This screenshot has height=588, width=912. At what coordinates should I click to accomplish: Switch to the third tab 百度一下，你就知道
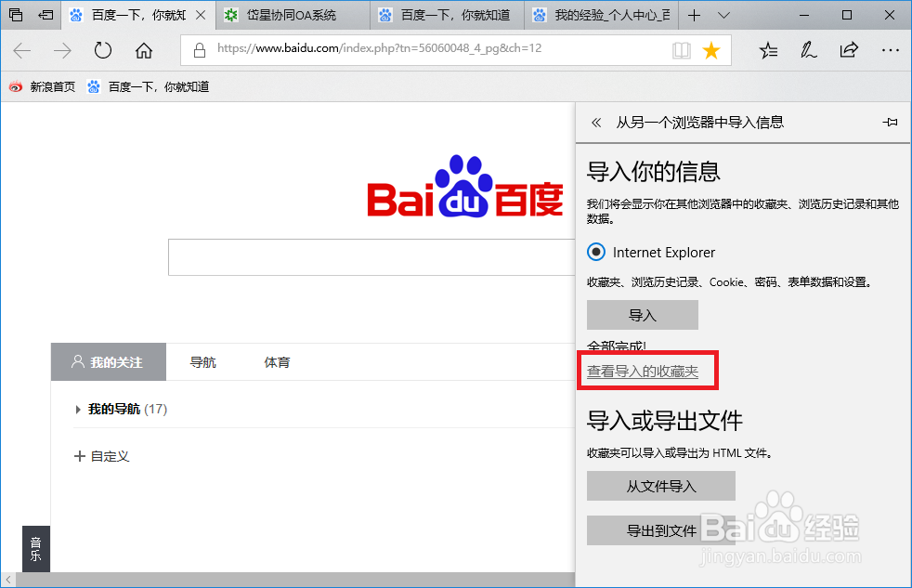tap(447, 15)
